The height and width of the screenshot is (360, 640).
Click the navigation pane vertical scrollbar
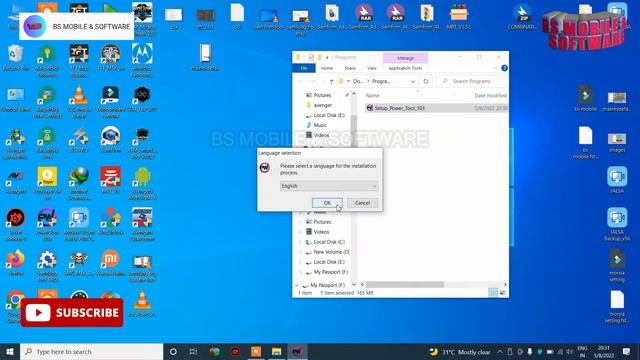point(354,131)
